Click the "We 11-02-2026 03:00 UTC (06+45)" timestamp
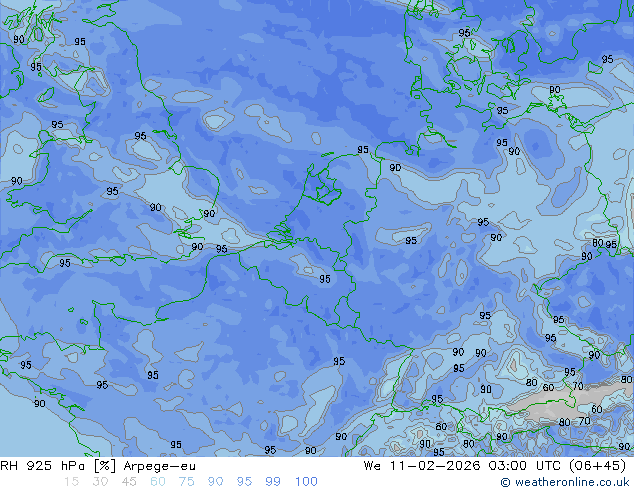Image resolution: width=634 pixels, height=490 pixels. tap(495, 466)
